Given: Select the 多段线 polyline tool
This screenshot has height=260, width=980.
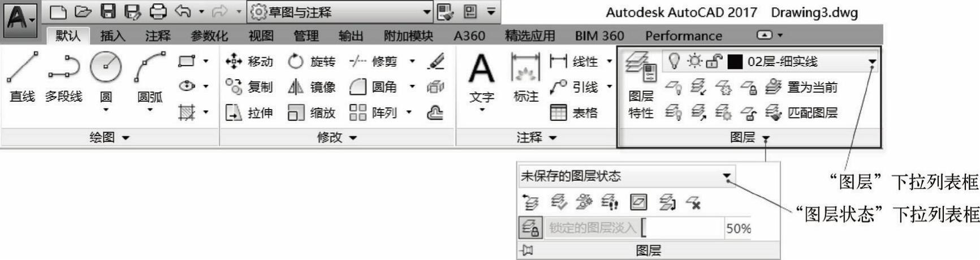Looking at the screenshot, I should click(64, 78).
